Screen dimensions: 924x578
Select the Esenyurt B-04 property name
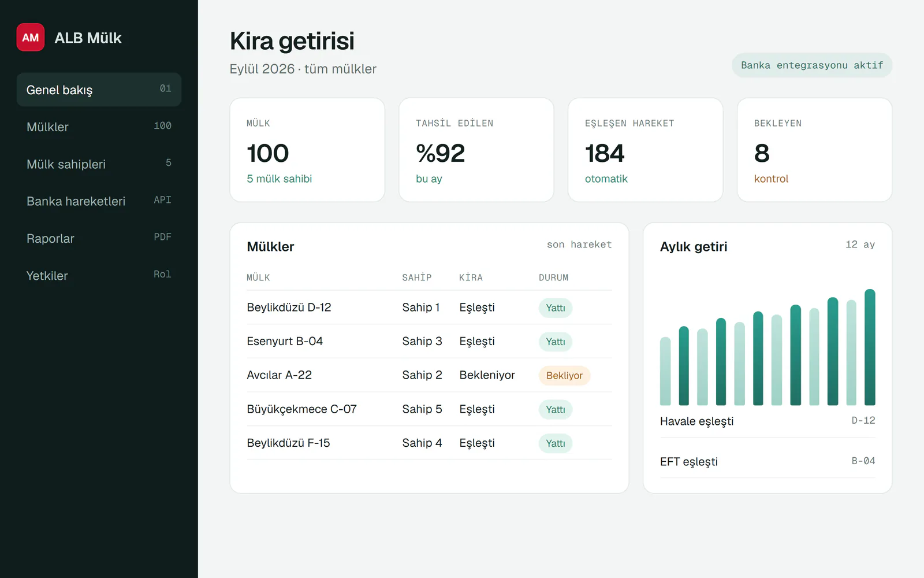[x=285, y=341]
